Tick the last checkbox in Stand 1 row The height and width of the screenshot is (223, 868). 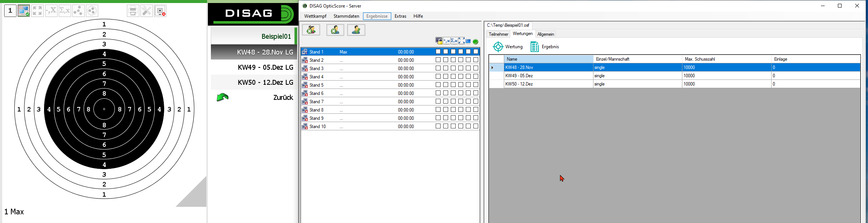(476, 52)
